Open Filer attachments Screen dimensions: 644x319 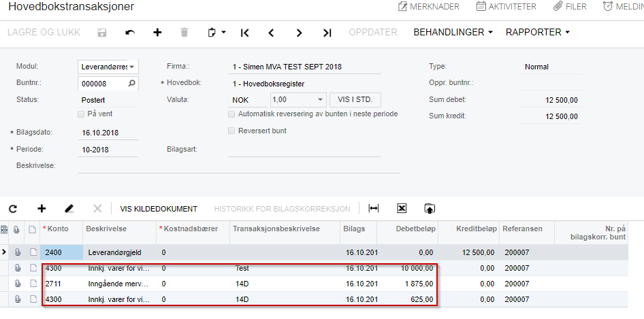click(570, 7)
